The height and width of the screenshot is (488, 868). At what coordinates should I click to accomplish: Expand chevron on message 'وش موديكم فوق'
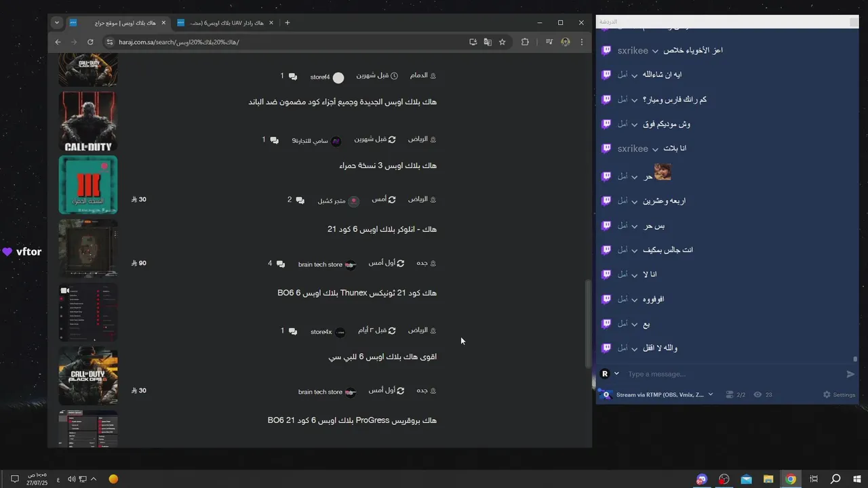click(635, 125)
